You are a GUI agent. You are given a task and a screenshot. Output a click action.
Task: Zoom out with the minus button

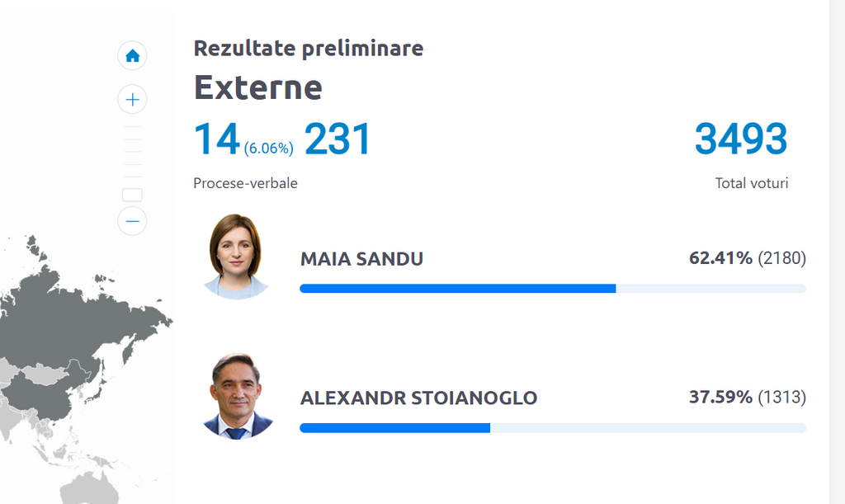[x=132, y=221]
